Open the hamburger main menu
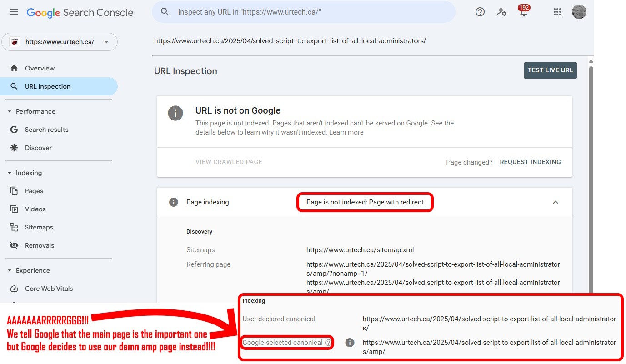The width and height of the screenshot is (626, 364). [14, 12]
